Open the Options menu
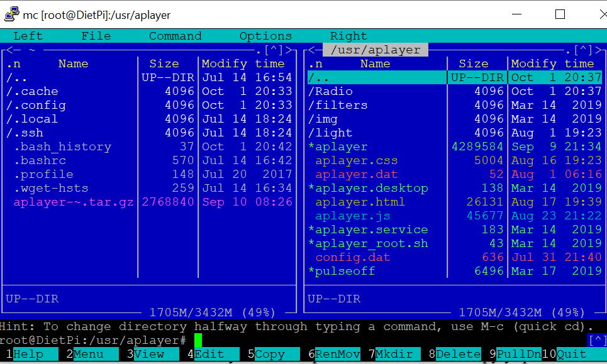Screen dimensions: 607x364 click(x=265, y=36)
